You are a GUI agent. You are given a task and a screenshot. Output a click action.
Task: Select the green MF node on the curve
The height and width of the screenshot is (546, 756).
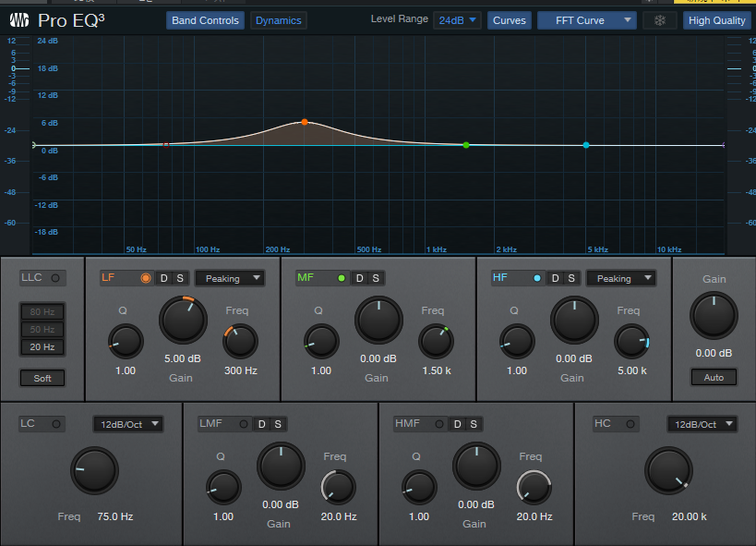(466, 145)
